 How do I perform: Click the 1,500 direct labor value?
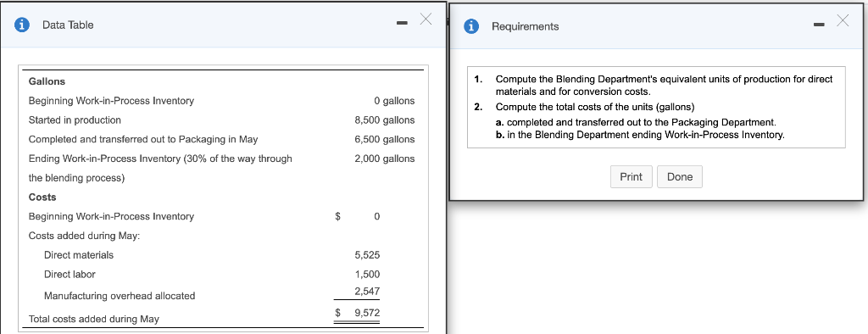367,274
